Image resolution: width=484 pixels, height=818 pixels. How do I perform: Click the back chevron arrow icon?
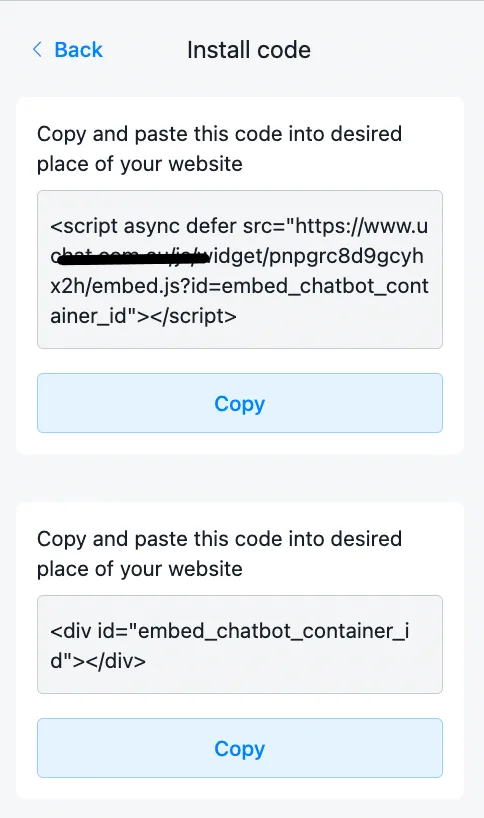click(37, 50)
